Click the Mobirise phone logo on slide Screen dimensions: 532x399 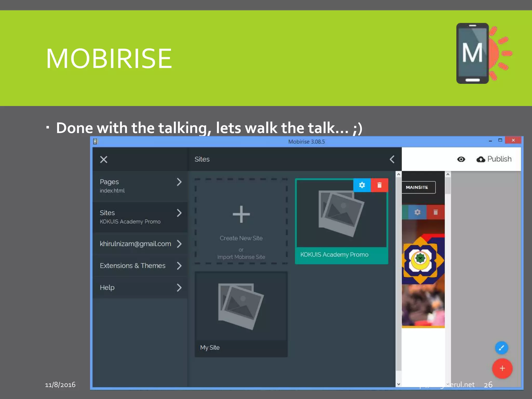point(484,53)
